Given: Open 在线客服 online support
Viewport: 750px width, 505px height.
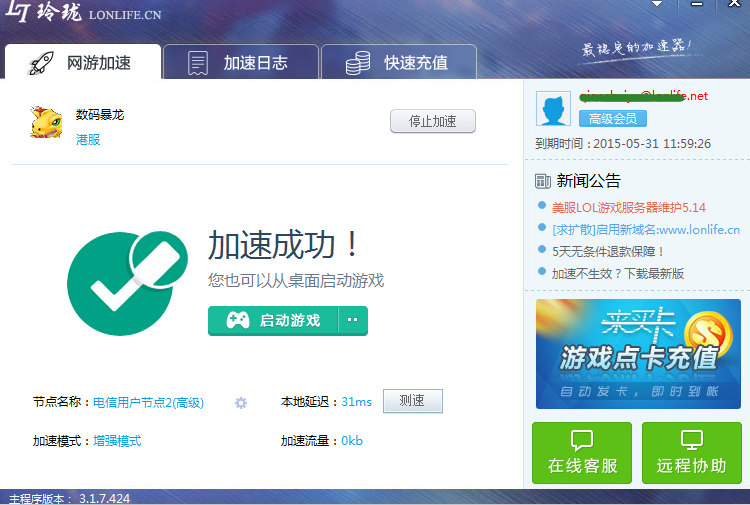Looking at the screenshot, I should [x=582, y=453].
